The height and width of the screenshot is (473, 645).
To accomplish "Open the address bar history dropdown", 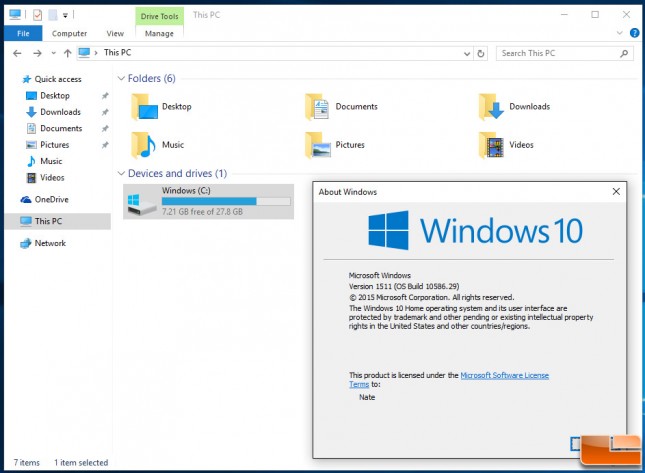I will 467,53.
